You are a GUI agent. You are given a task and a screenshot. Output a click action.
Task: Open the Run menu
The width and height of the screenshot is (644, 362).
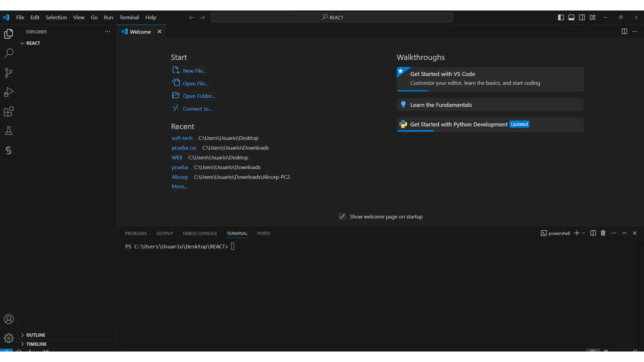pyautogui.click(x=108, y=18)
